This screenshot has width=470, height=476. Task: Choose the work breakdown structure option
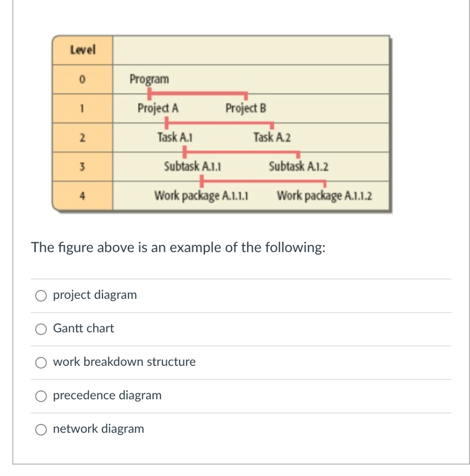[x=41, y=363]
